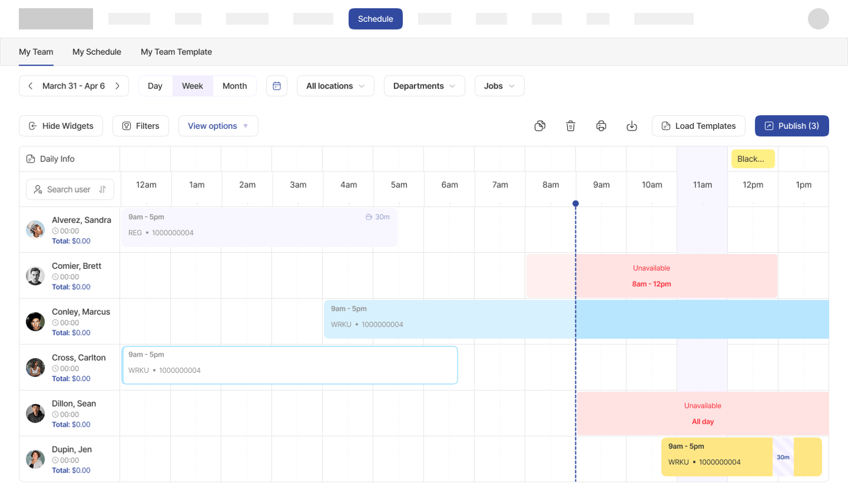Open the All locations dropdown
Image resolution: width=848 pixels, height=504 pixels.
pos(335,85)
